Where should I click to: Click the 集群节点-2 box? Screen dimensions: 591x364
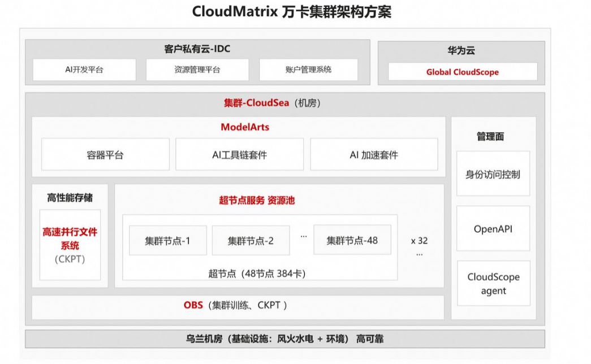point(251,240)
